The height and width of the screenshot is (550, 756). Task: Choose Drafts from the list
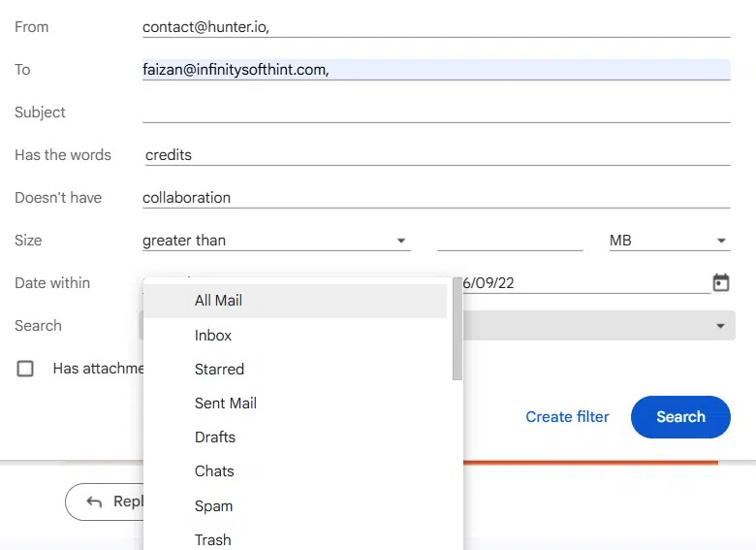click(x=295, y=437)
